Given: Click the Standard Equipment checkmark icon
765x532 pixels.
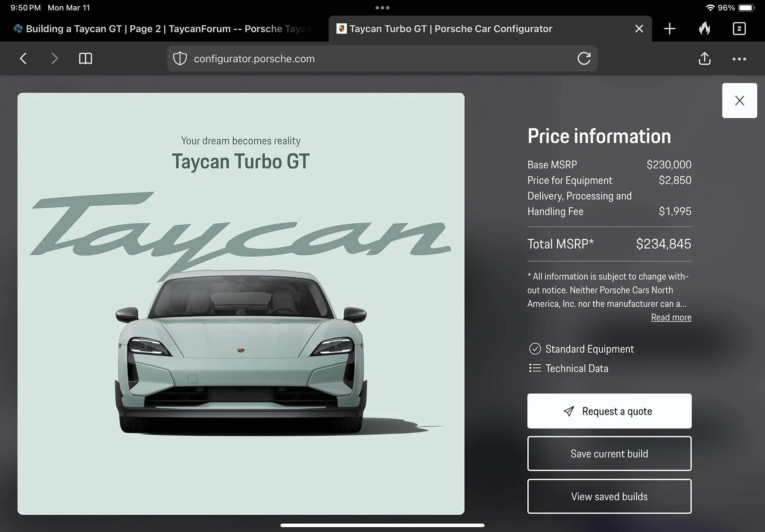Looking at the screenshot, I should coord(535,349).
